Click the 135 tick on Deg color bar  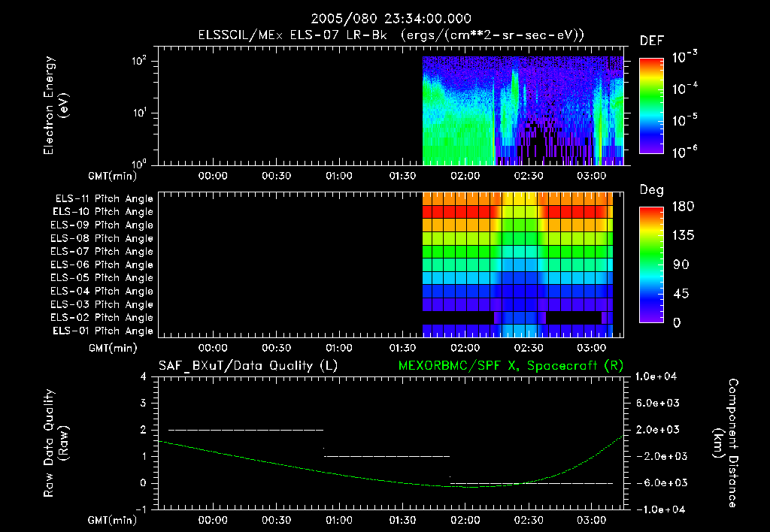[x=683, y=236]
